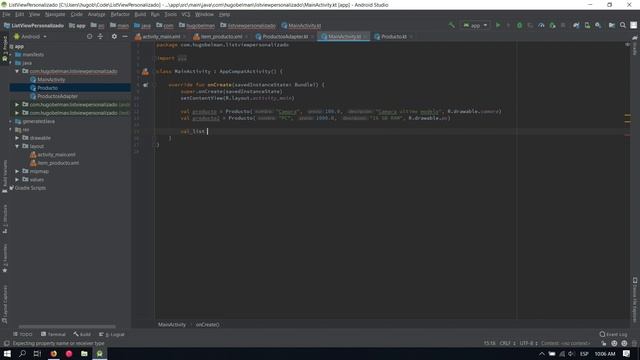Click onCreate() in editor breadcrumb
The height and width of the screenshot is (360, 640).
tap(207, 324)
